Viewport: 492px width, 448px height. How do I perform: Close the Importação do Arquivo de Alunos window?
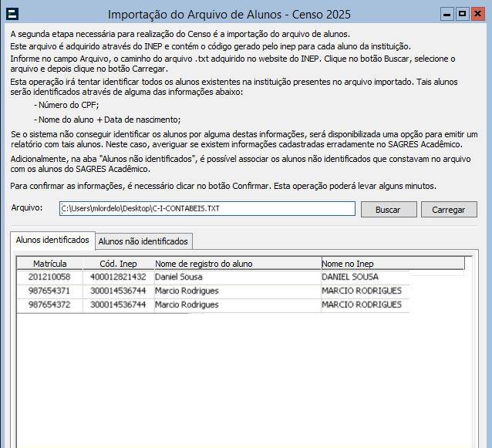tap(478, 14)
